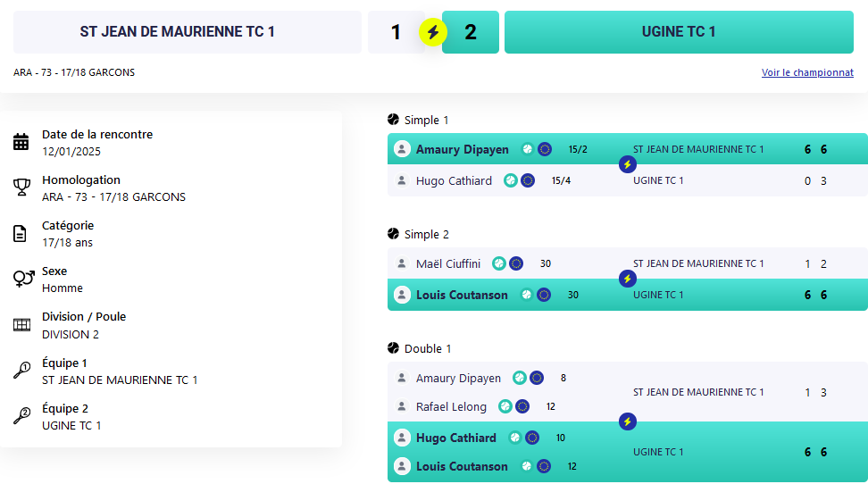Click the ST JEAN DE MAURIENNE TC 1 header button
This screenshot has height=484, width=868.
pos(188,32)
